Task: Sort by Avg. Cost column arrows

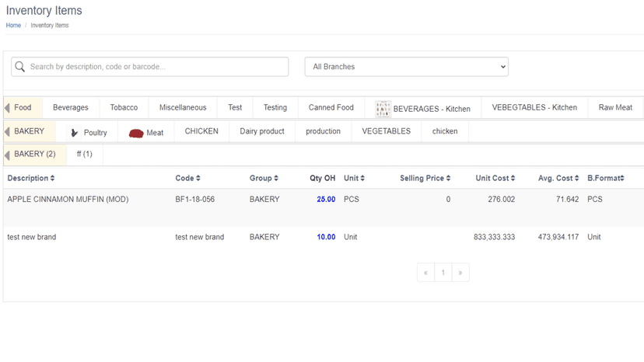Action: click(576, 178)
